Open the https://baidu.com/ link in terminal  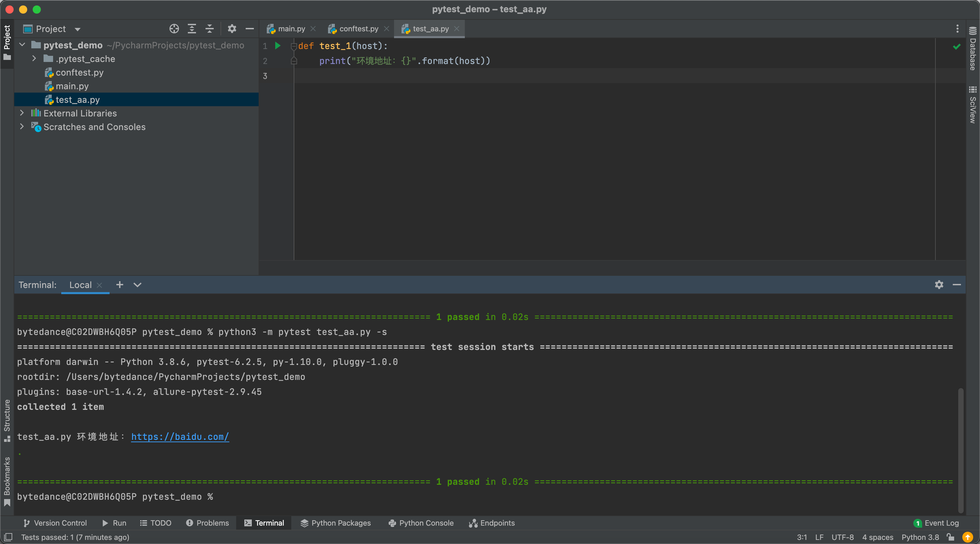coord(180,437)
